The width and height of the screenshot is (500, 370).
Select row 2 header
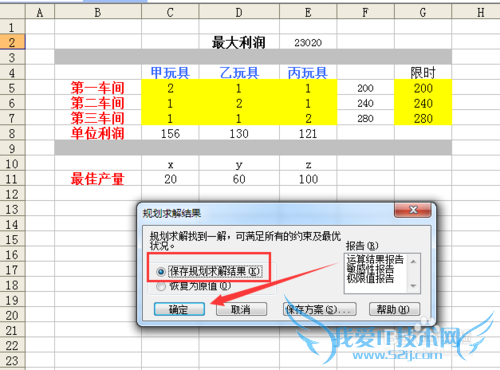click(x=12, y=42)
